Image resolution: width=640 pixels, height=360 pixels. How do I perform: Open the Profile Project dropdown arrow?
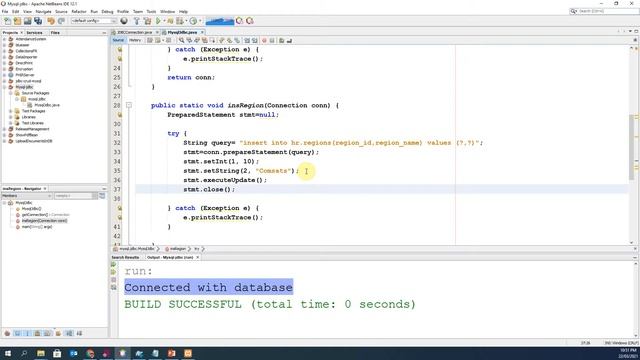click(200, 21)
